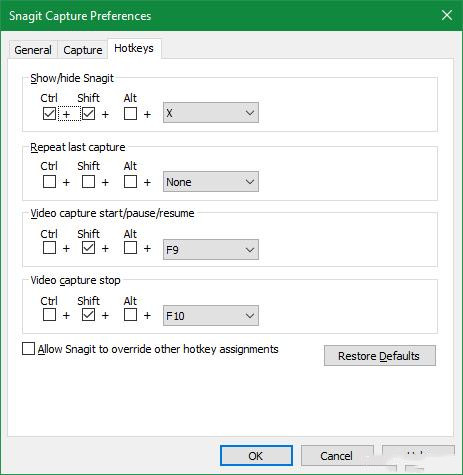Open the Show/hide Snagit key dropdown showing X
This screenshot has width=463, height=475.
(x=211, y=113)
